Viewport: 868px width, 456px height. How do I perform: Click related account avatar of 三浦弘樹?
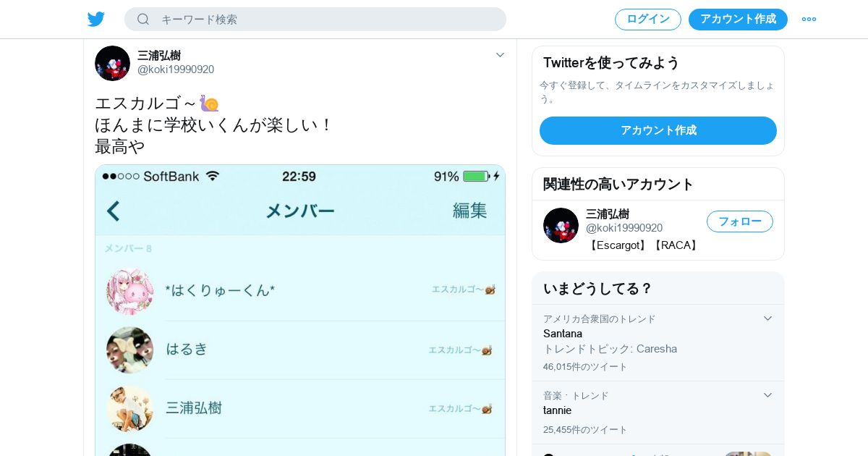pos(561,225)
